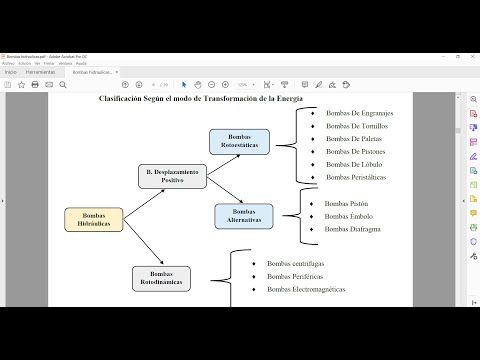Click the zoom out minus icon
480x360 pixels.
pyautogui.click(x=211, y=85)
